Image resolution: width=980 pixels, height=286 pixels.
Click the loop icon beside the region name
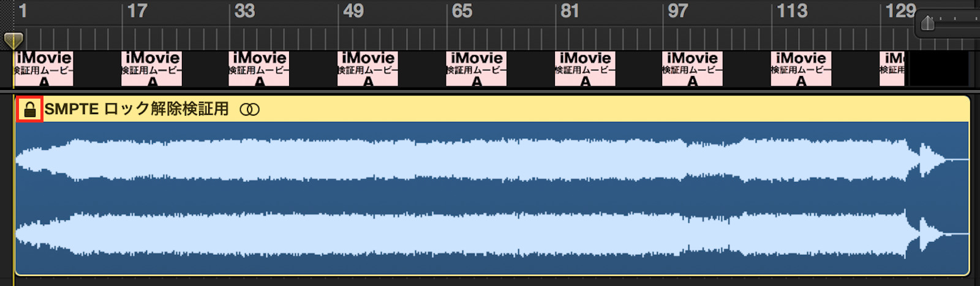pyautogui.click(x=249, y=110)
